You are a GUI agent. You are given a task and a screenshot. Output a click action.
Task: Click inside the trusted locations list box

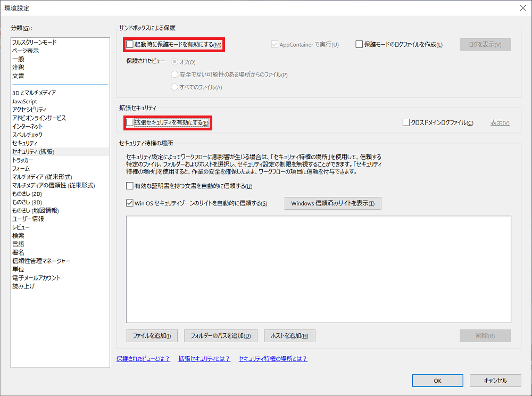pyautogui.click(x=319, y=269)
